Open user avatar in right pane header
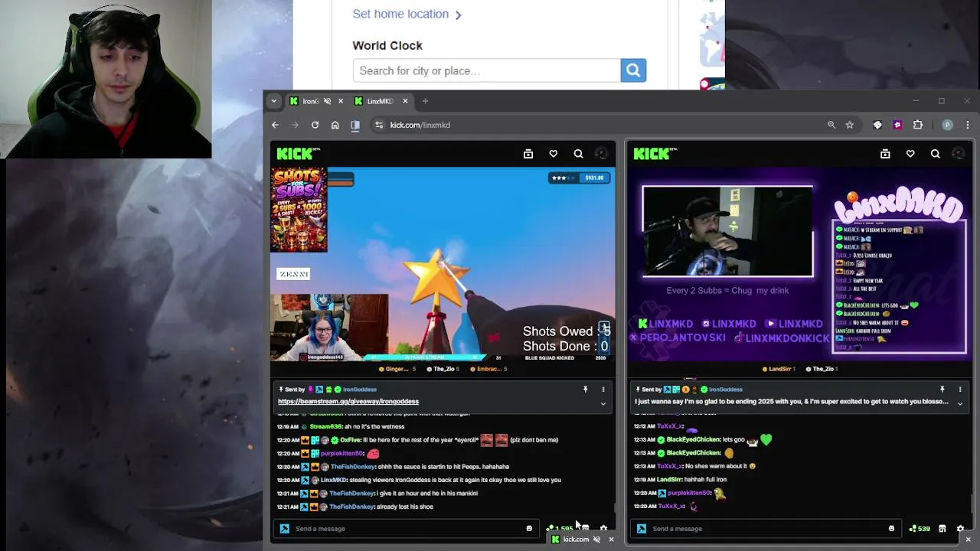Image resolution: width=980 pixels, height=551 pixels. coord(959,154)
